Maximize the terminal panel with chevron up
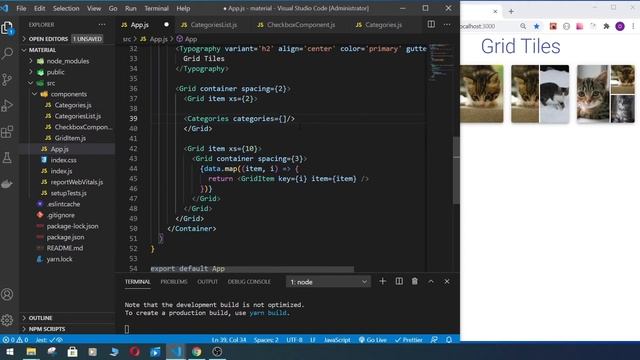The height and width of the screenshot is (360, 640). 431,281
